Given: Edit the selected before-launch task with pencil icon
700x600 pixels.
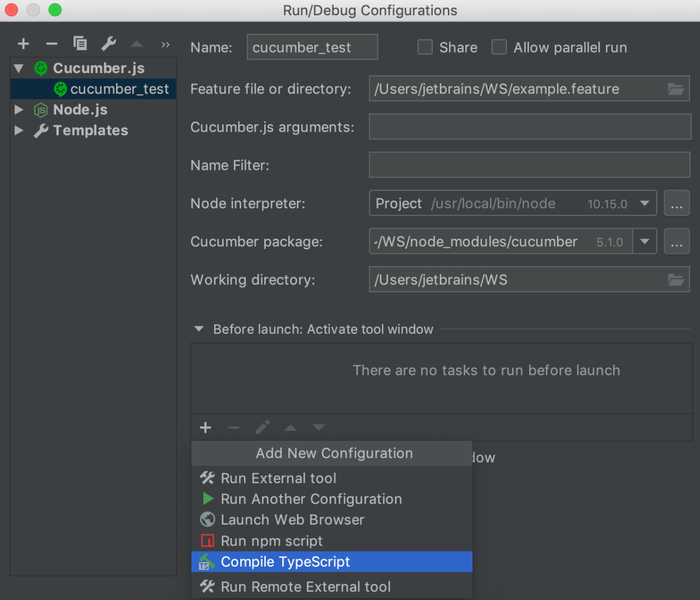Looking at the screenshot, I should (262, 427).
